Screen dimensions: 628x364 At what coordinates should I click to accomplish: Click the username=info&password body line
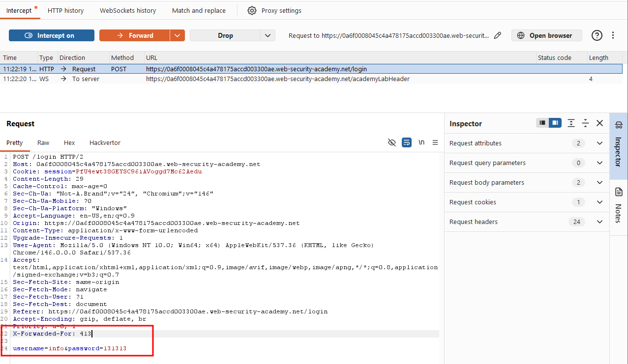point(70,348)
